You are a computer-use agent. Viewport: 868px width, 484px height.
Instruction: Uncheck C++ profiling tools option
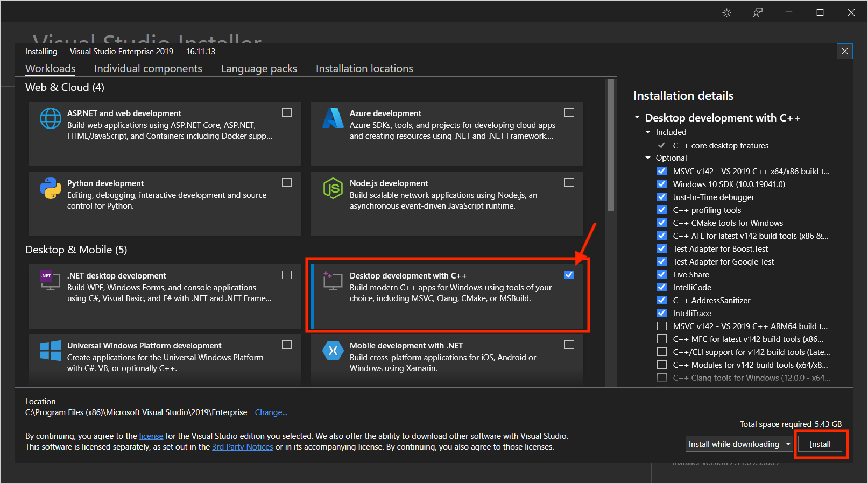(662, 210)
